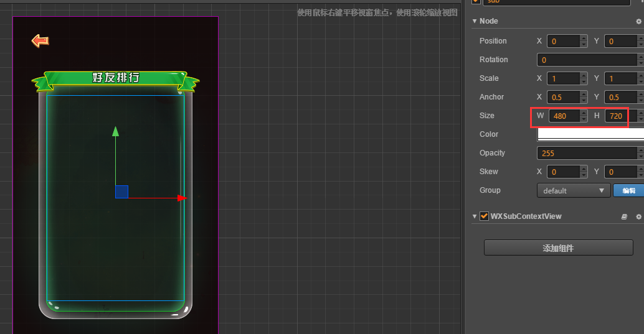The width and height of the screenshot is (644, 334).
Task: Open the Group default dropdown
Action: (x=574, y=190)
